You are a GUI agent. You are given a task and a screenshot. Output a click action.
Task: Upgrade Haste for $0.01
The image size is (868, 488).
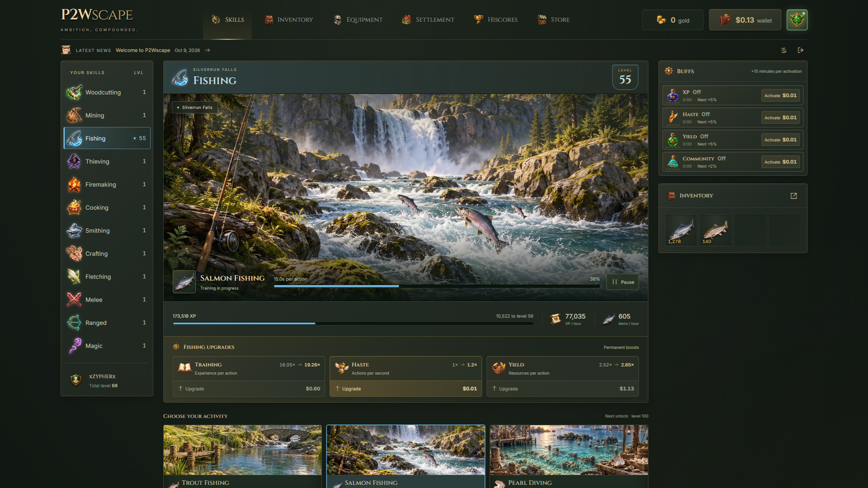click(x=406, y=389)
